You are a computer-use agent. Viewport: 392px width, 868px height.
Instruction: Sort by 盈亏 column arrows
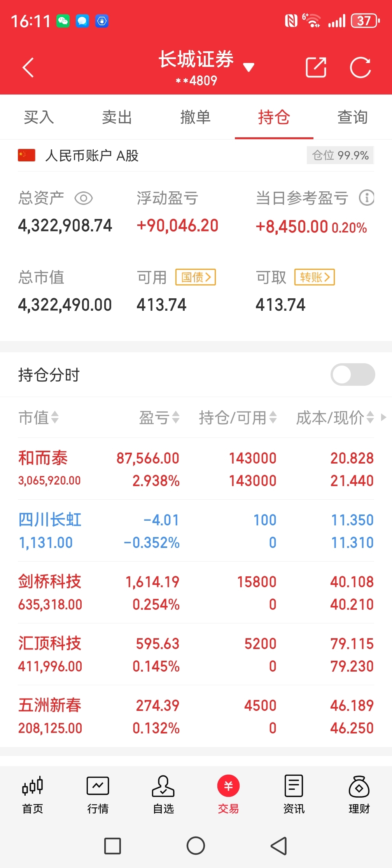point(176,417)
